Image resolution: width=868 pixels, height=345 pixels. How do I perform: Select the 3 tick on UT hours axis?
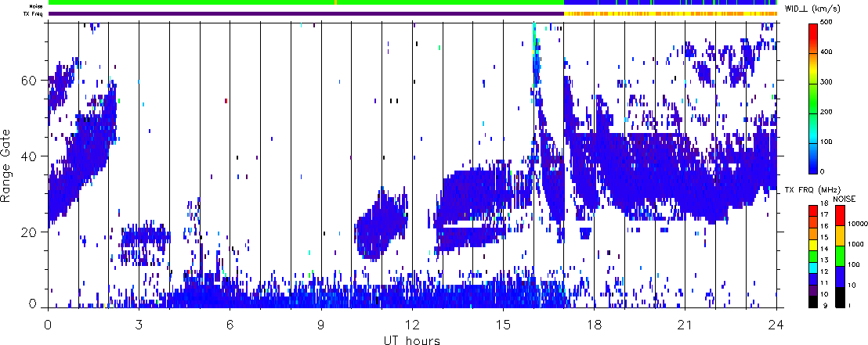click(139, 322)
